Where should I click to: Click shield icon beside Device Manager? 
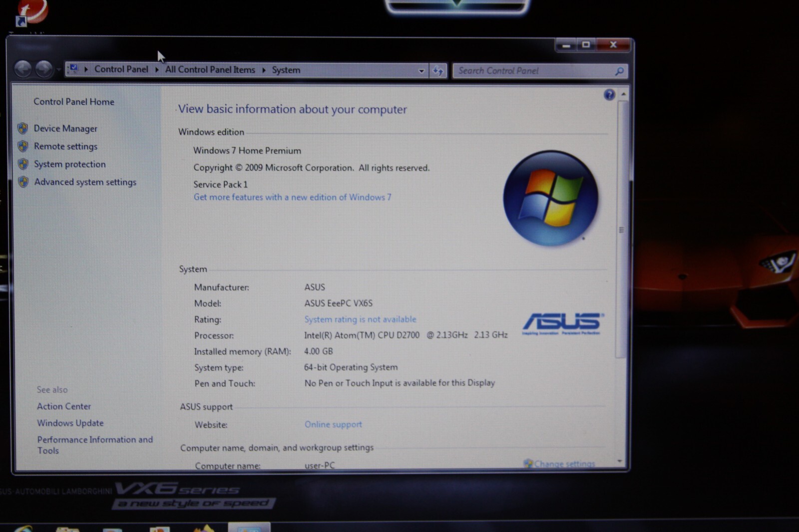coord(23,128)
